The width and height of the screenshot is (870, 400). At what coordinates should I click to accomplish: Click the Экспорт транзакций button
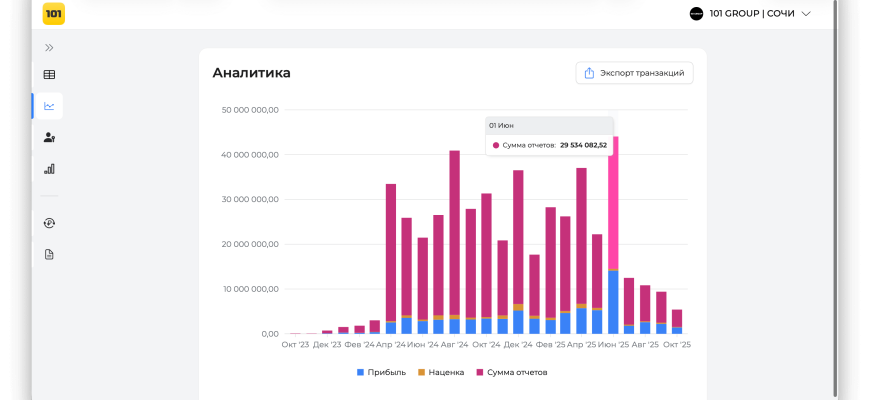pyautogui.click(x=635, y=73)
